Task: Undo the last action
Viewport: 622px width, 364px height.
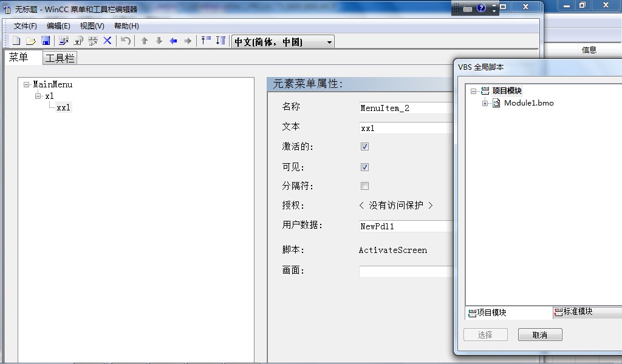Action: coord(126,41)
